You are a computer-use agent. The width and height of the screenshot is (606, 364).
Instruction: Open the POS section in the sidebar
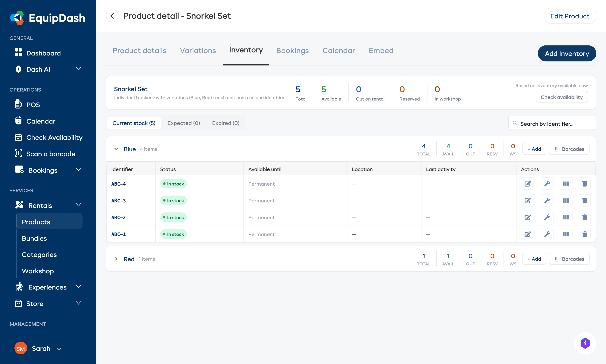coord(33,105)
